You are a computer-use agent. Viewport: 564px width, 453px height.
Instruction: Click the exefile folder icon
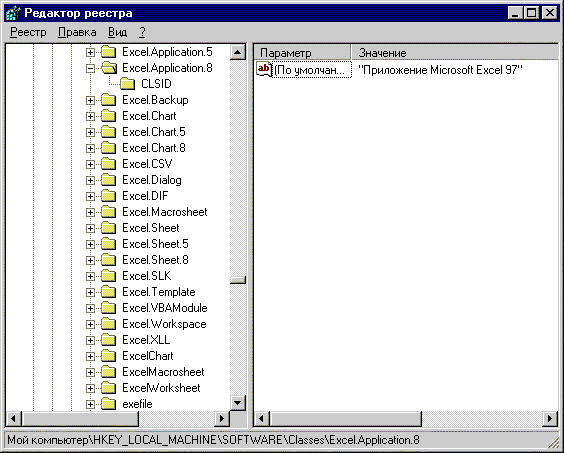click(109, 404)
